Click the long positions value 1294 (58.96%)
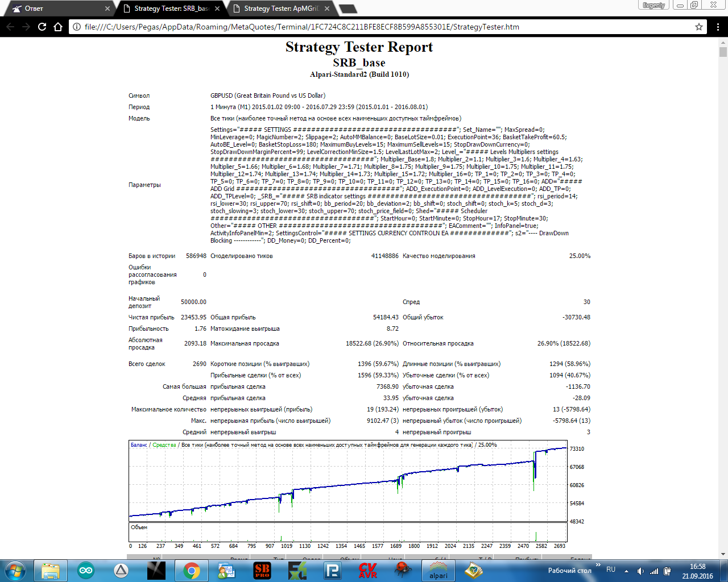The height and width of the screenshot is (582, 728). [570, 364]
